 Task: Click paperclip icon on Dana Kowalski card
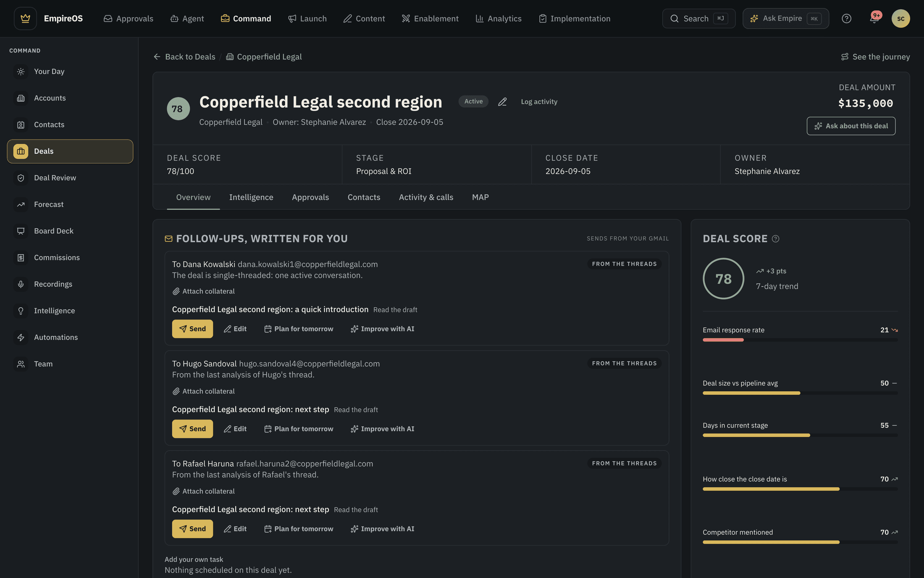[x=176, y=291]
